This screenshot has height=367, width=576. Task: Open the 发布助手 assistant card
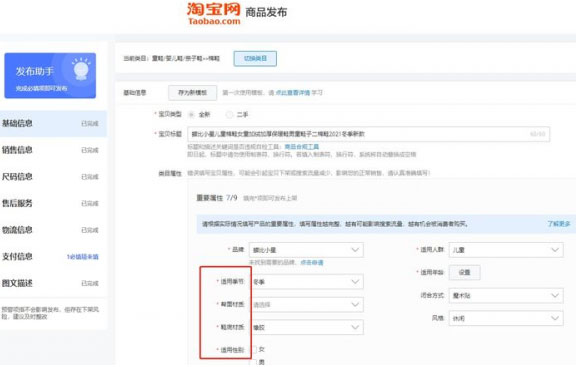pyautogui.click(x=50, y=76)
